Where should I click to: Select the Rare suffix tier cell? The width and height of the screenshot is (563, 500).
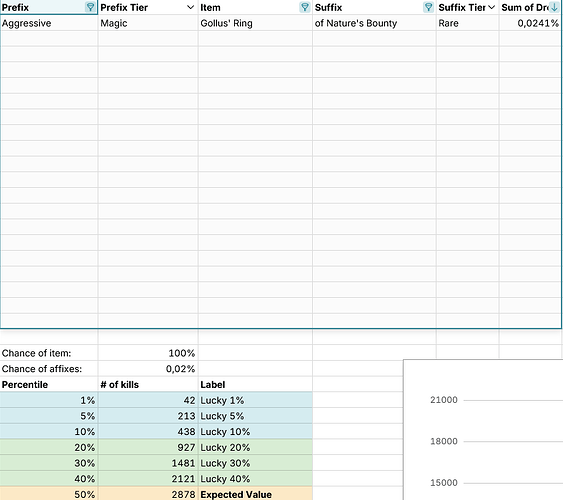467,23
